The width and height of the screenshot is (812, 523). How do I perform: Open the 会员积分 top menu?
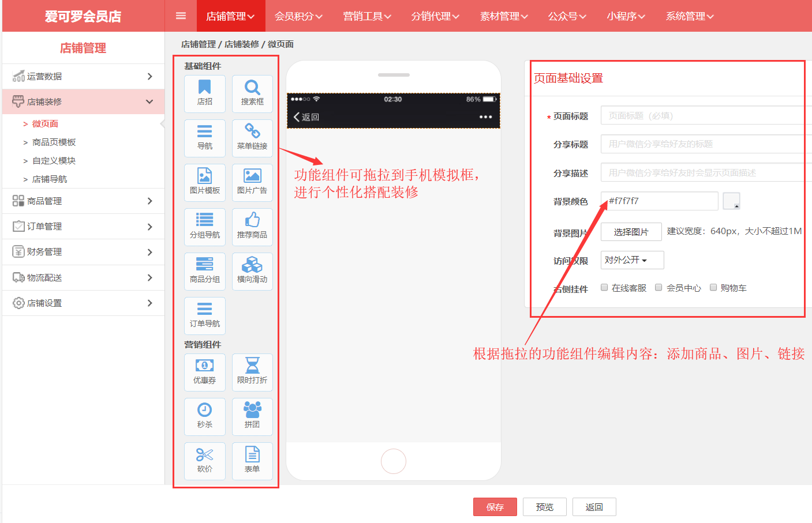298,16
